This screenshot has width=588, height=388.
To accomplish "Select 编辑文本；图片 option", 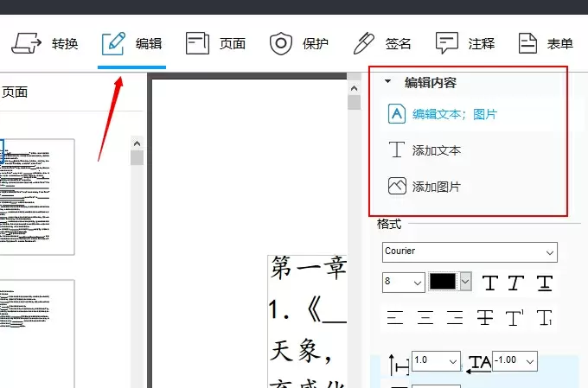I will tap(453, 113).
